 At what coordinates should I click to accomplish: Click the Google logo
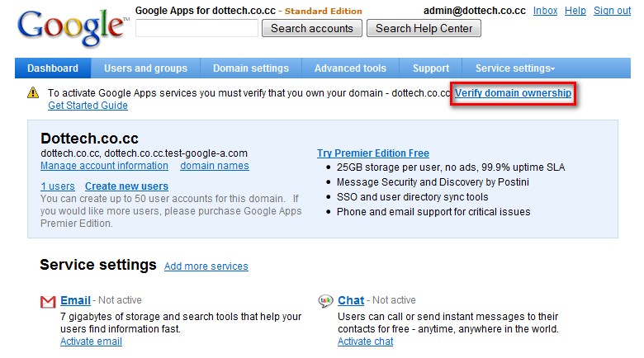[72, 29]
